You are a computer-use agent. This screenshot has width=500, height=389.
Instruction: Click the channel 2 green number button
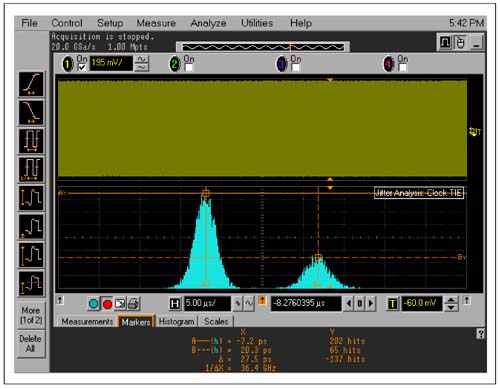pos(174,64)
